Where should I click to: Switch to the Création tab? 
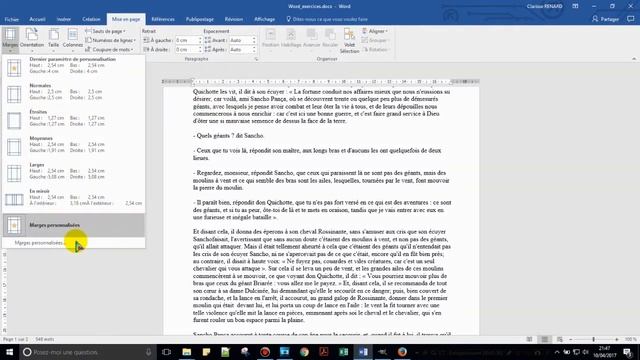pyautogui.click(x=91, y=19)
